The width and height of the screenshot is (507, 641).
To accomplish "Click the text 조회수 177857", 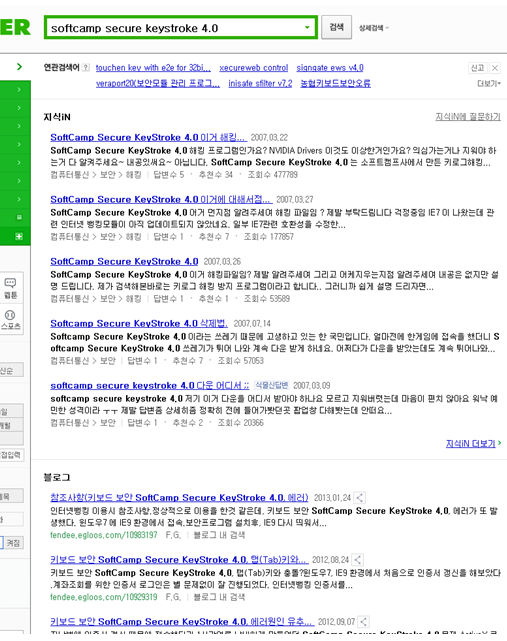I will click(269, 237).
